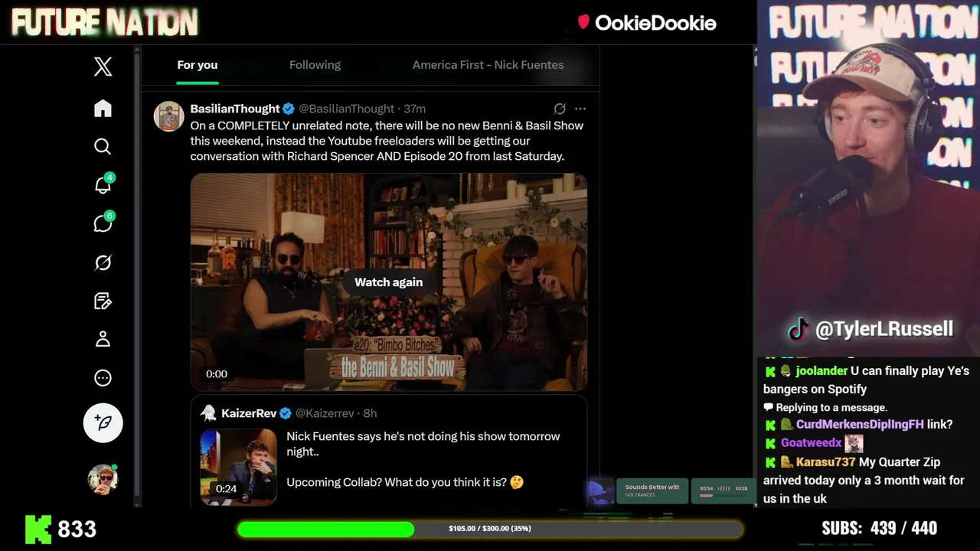Click the CurdMerkensDipIIngFH chat username
Image resolution: width=980 pixels, height=551 pixels.
860,425
